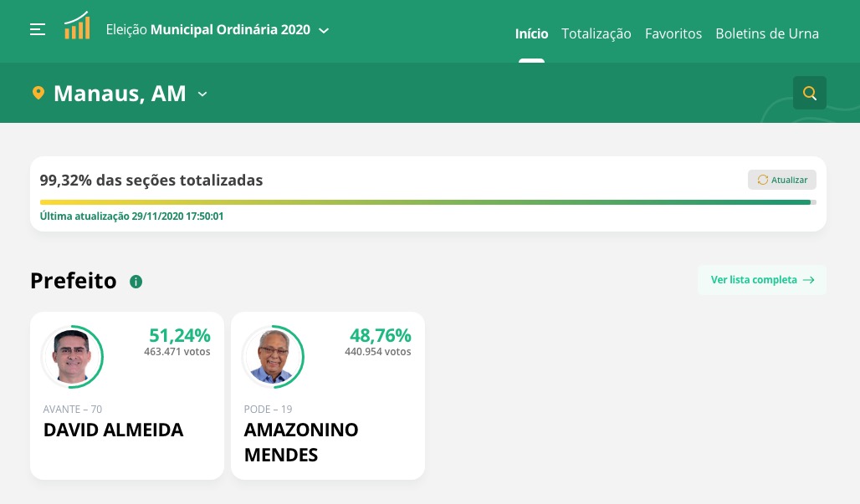Viewport: 860px width, 504px height.
Task: Click Amazonino Mendes' candidate photo
Action: pos(272,357)
